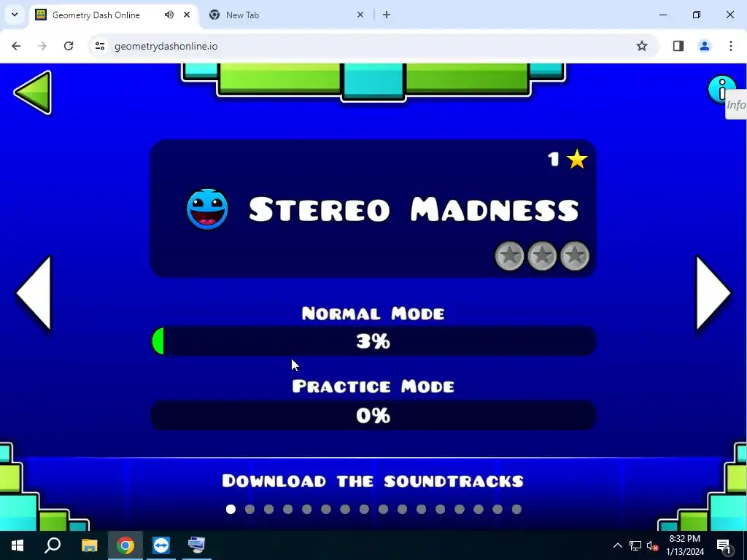Open TeamViewer from the taskbar
This screenshot has height=560, width=747.
point(161,545)
